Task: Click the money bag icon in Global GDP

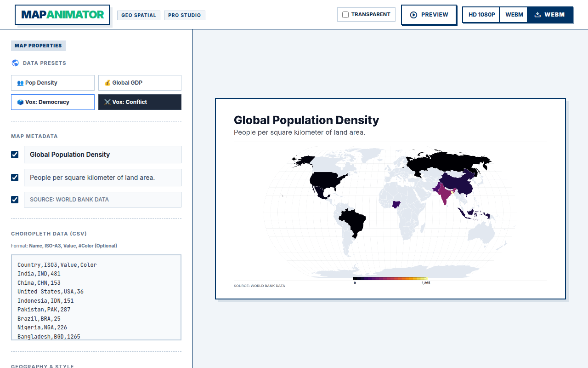Action: coord(107,83)
